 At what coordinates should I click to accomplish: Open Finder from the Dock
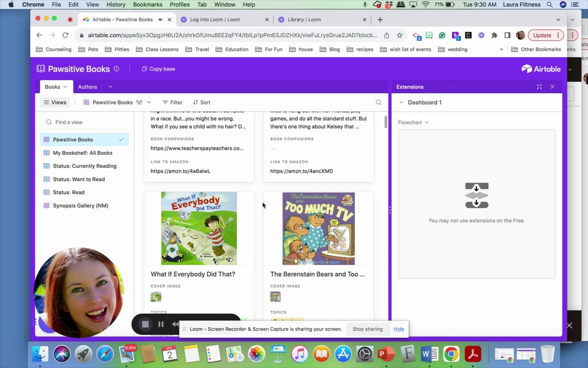click(40, 354)
